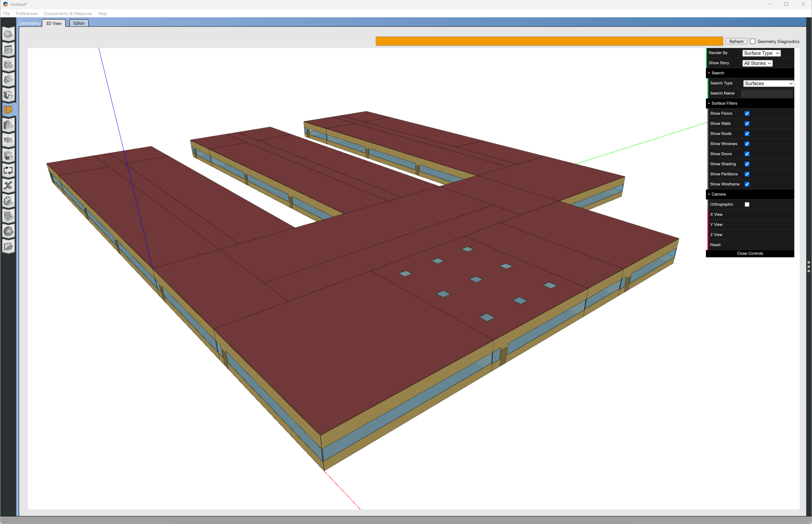This screenshot has width=812, height=524.
Task: Open the Results Summary chart icon
Action: click(8, 247)
